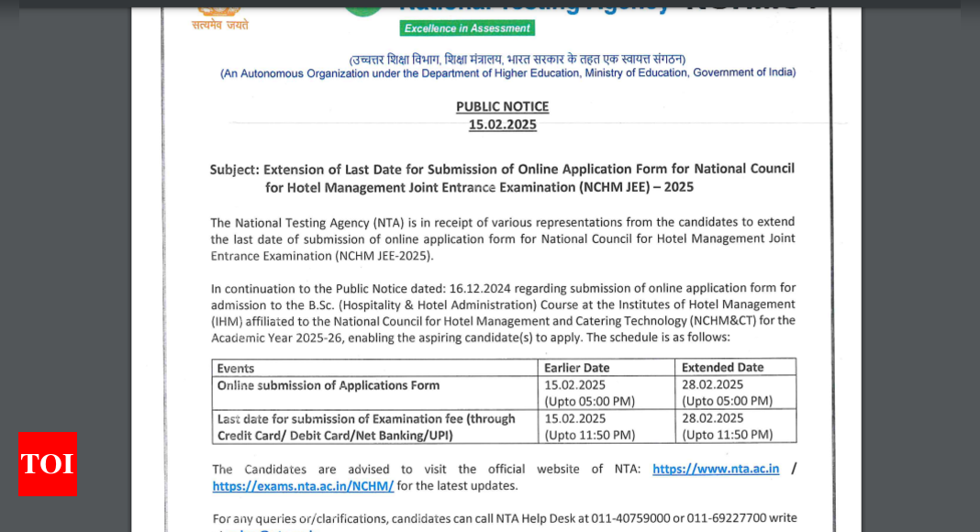Image resolution: width=980 pixels, height=532 pixels.
Task: Click earlier date 15.02.2025 Upto 05:00 PM
Action: click(589, 393)
